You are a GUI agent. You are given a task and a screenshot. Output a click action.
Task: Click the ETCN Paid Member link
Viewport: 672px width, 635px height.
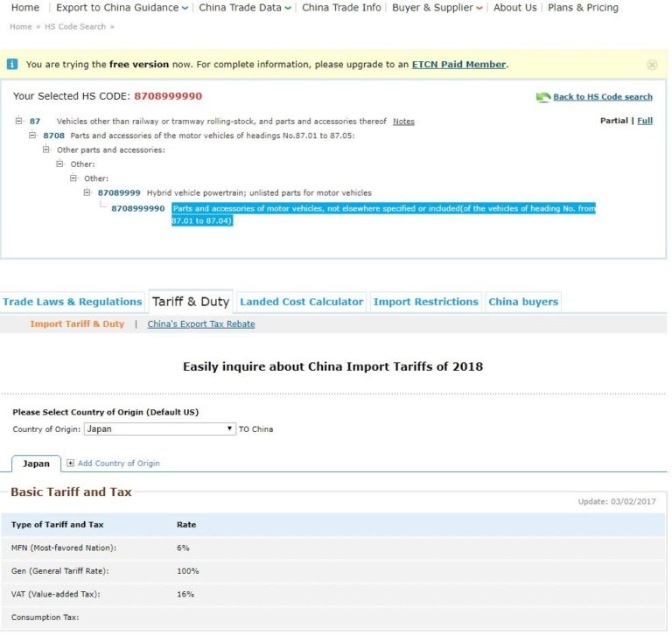coord(458,65)
